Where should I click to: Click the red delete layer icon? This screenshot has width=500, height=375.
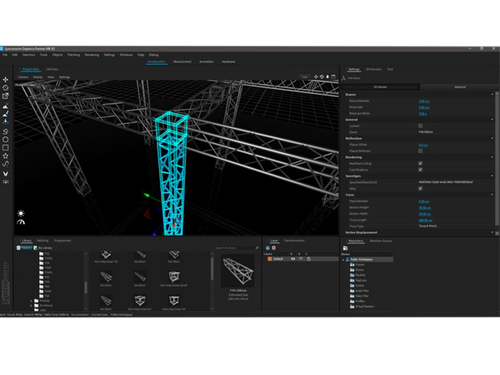click(274, 248)
